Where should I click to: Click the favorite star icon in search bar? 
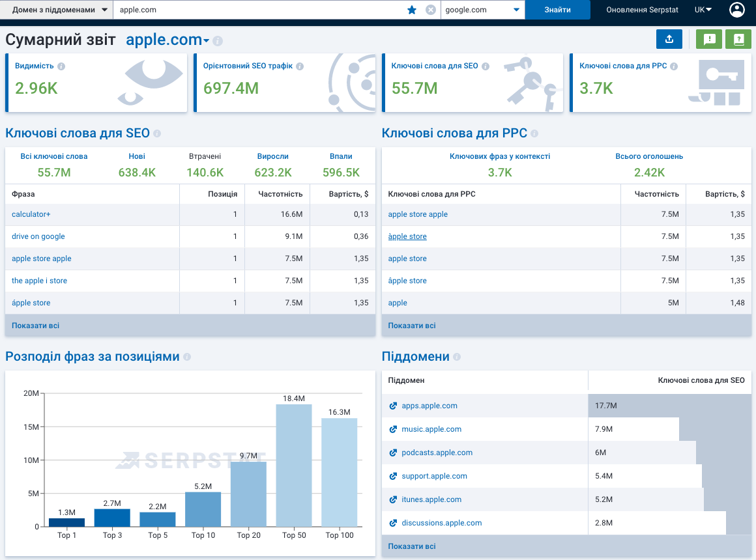coord(412,10)
